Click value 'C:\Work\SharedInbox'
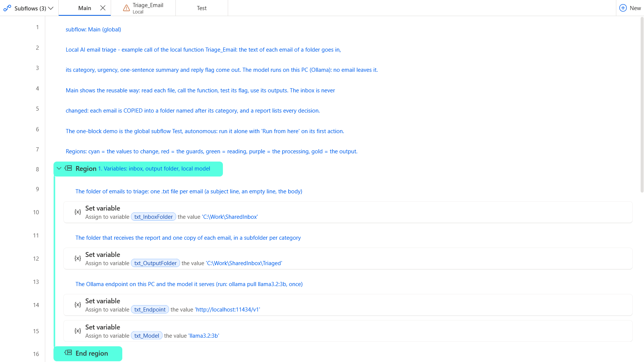The width and height of the screenshot is (644, 362). point(230,217)
